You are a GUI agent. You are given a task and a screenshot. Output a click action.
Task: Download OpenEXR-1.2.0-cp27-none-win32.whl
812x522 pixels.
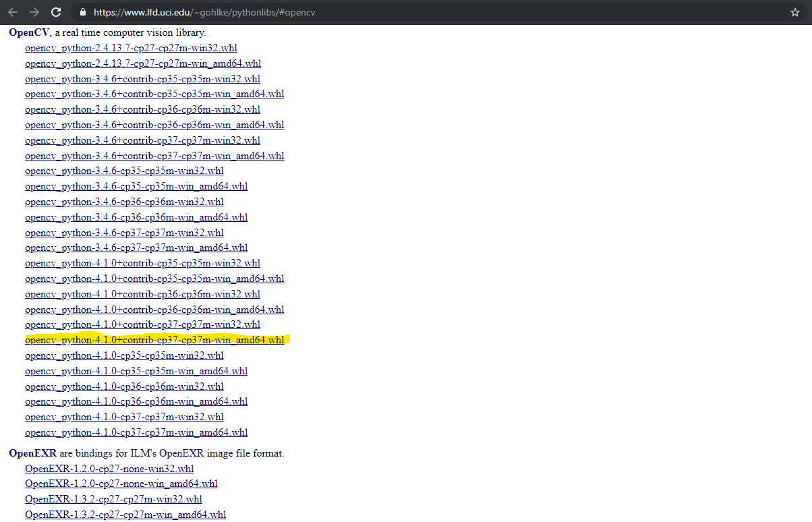(109, 469)
